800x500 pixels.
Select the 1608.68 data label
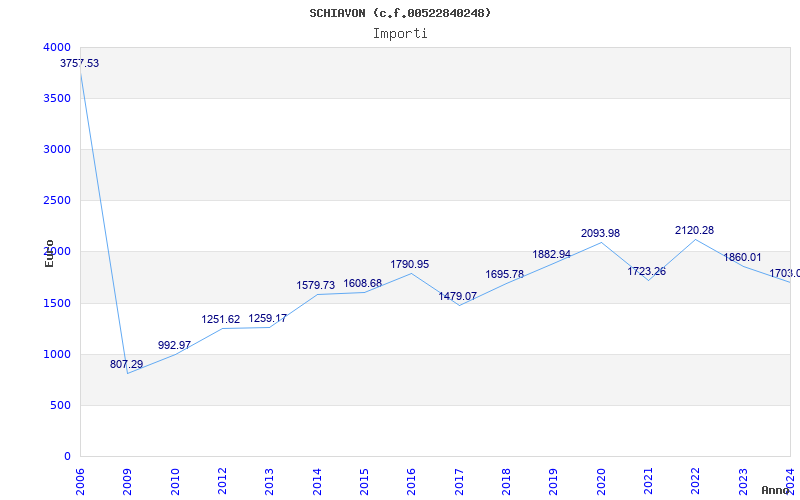(x=363, y=283)
